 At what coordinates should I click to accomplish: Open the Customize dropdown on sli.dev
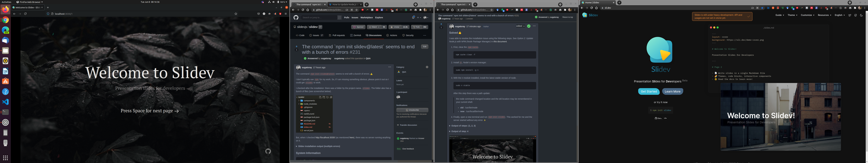pyautogui.click(x=807, y=15)
